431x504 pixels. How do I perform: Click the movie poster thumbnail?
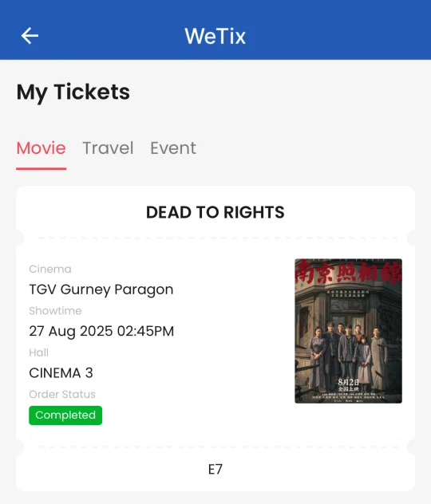point(348,331)
